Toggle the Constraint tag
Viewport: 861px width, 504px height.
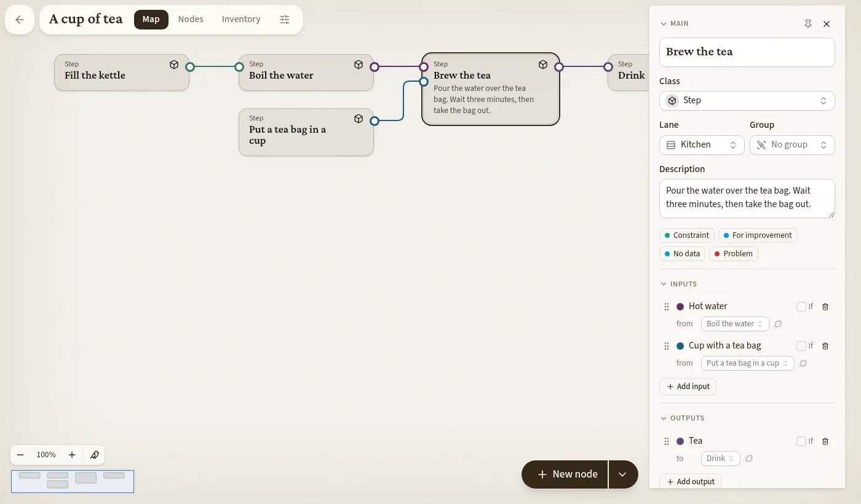click(x=687, y=235)
